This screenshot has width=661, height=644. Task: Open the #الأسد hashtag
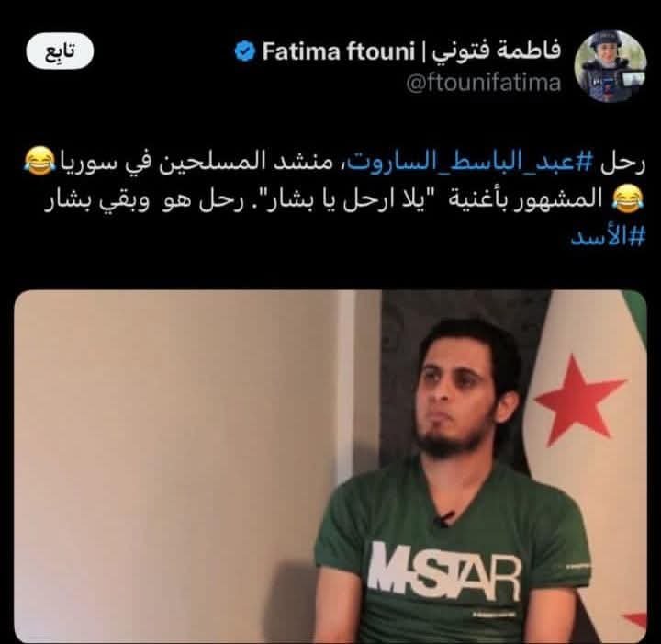pos(608,237)
